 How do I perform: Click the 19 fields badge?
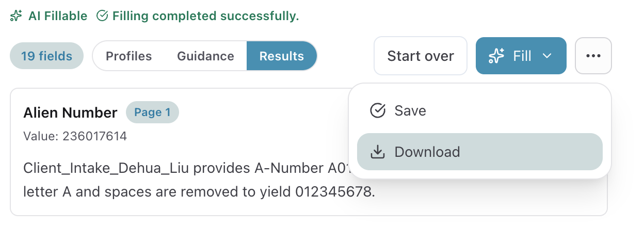(46, 56)
